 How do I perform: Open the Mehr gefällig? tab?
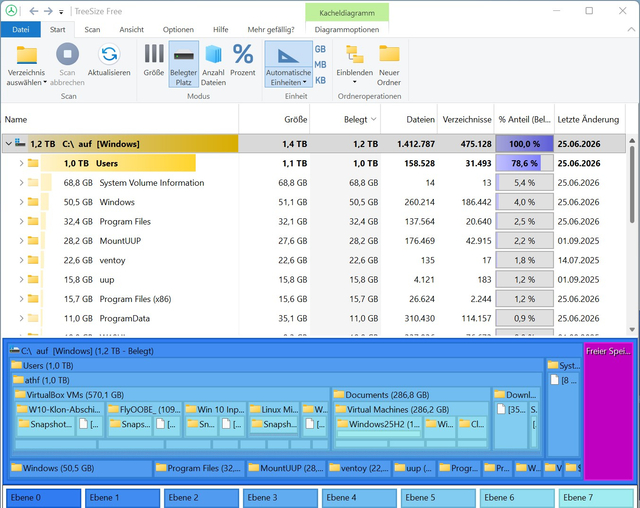(271, 29)
